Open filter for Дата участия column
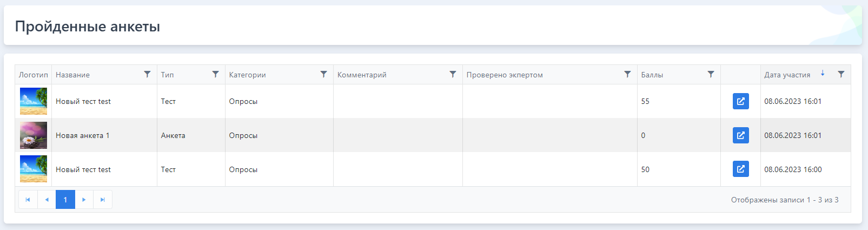 841,74
